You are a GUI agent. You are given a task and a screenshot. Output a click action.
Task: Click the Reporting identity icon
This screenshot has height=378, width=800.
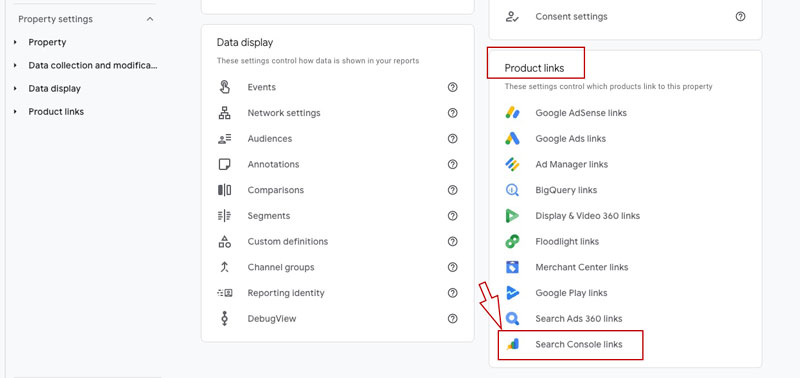coord(224,293)
